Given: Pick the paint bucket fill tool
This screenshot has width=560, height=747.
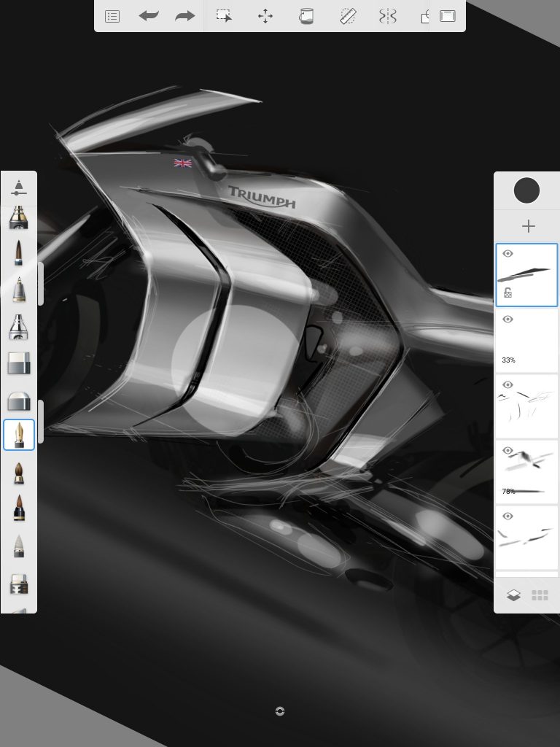Looking at the screenshot, I should tap(306, 16).
